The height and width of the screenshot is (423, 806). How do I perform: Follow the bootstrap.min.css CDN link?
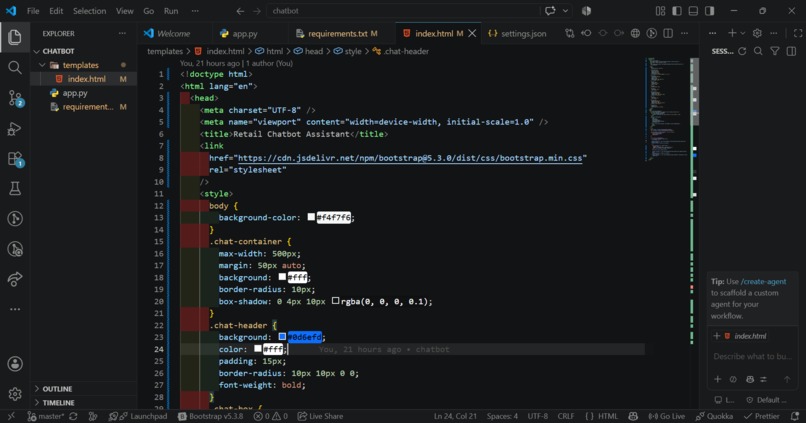[410, 158]
